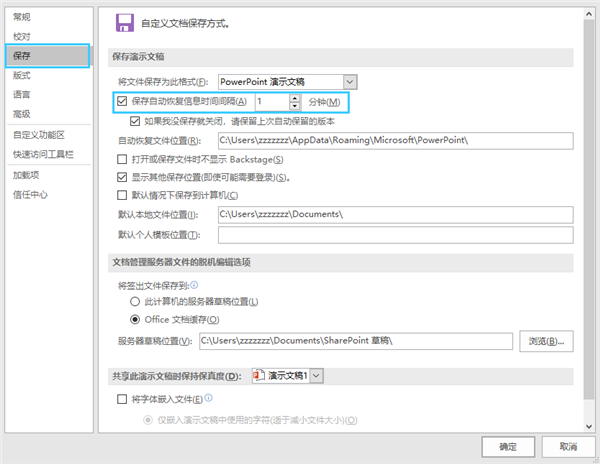
Task: Enable 将字体嵌入文件 checkbox
Action: point(122,399)
